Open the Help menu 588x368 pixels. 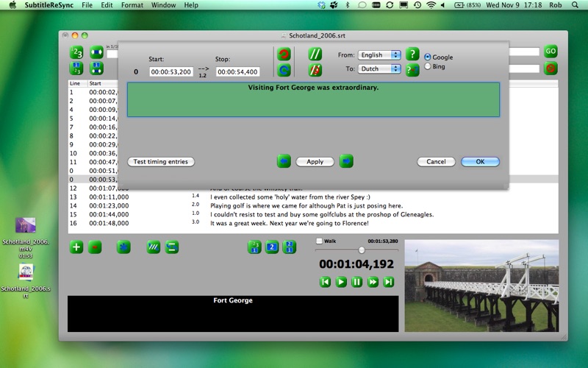[x=191, y=5]
